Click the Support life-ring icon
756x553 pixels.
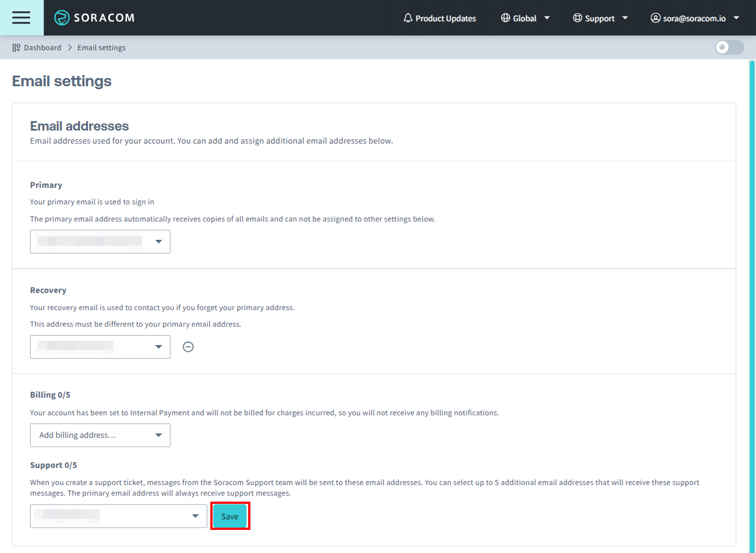click(x=577, y=18)
